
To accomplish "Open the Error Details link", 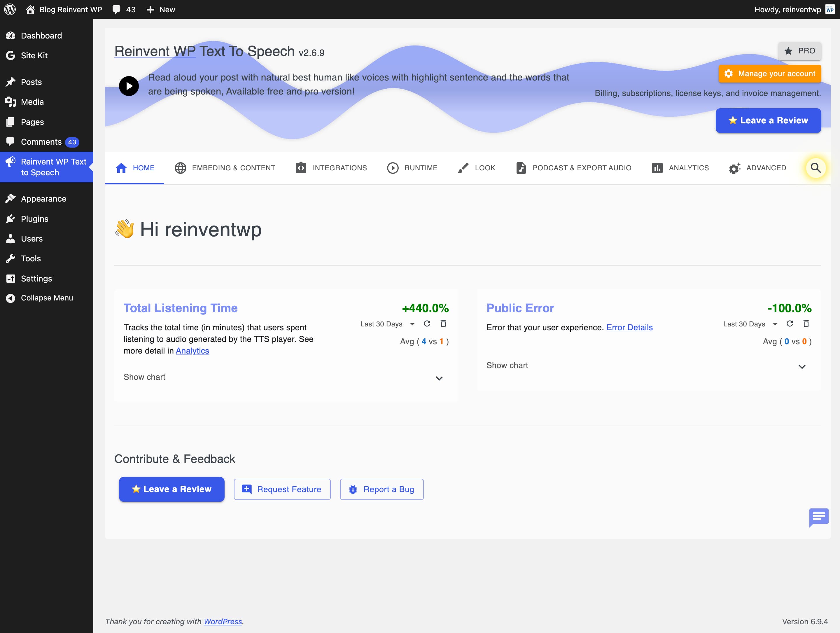I will 629,327.
